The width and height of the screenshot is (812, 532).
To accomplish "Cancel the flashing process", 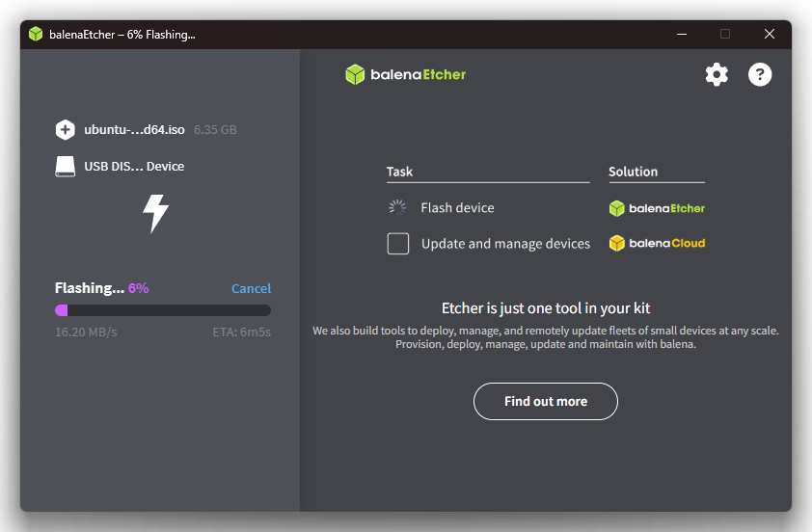I will click(x=251, y=288).
